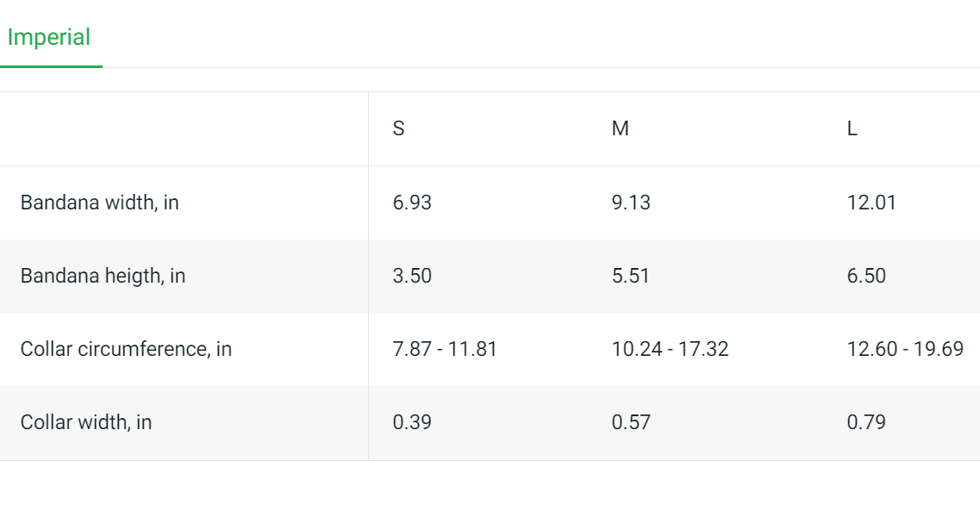This screenshot has height=511, width=980.
Task: Click the 12.01 bandana width value
Action: (x=871, y=203)
